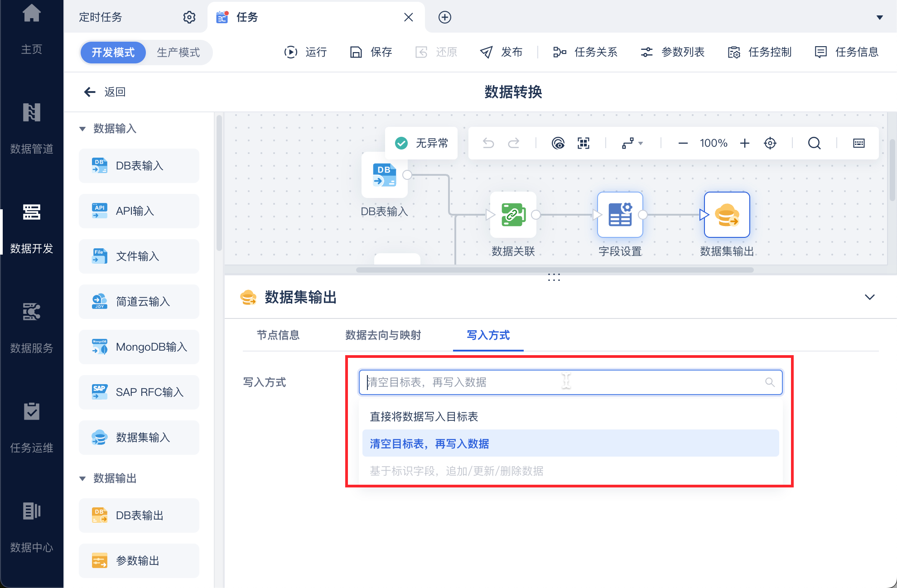Collapse the 数据输出 group

point(82,478)
